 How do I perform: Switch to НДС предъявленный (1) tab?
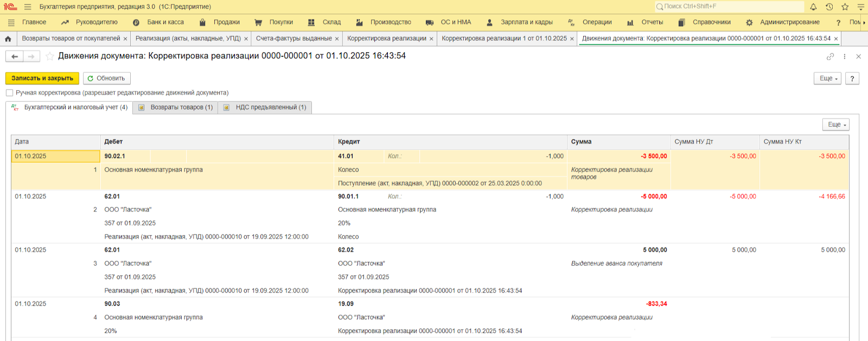[x=265, y=108]
